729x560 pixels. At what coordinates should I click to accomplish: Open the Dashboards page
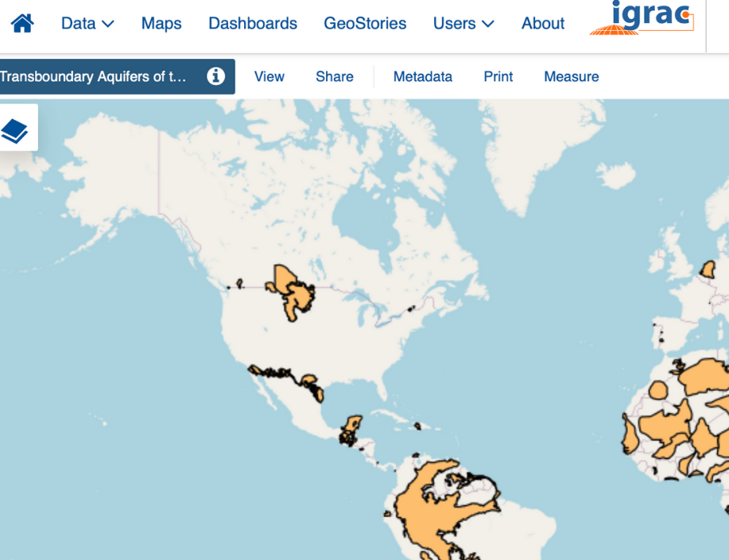click(x=253, y=23)
